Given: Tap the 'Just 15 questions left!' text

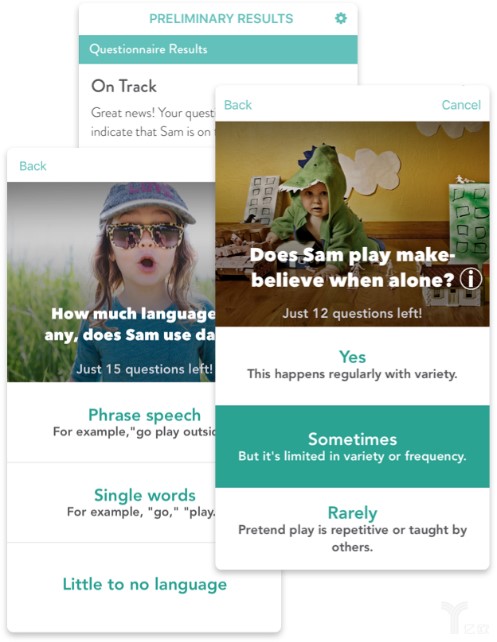Looking at the screenshot, I should pos(145,369).
